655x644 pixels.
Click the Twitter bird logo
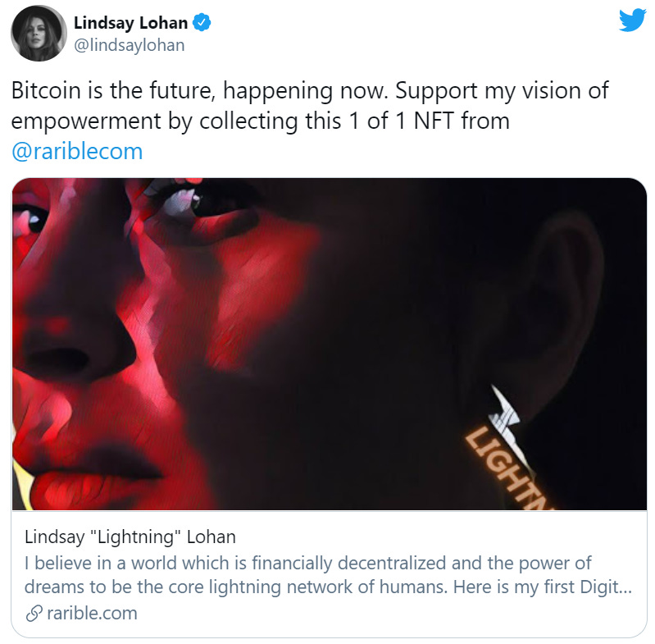[x=632, y=21]
